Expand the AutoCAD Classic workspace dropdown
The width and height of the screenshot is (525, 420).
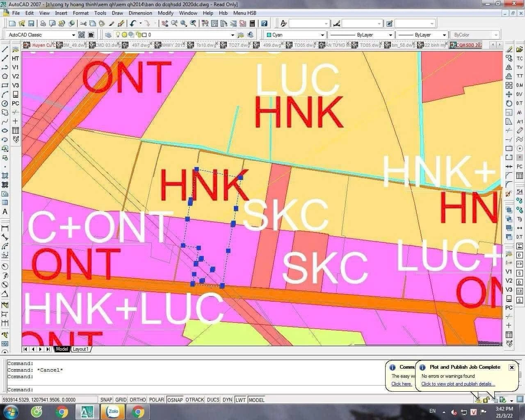pos(73,35)
